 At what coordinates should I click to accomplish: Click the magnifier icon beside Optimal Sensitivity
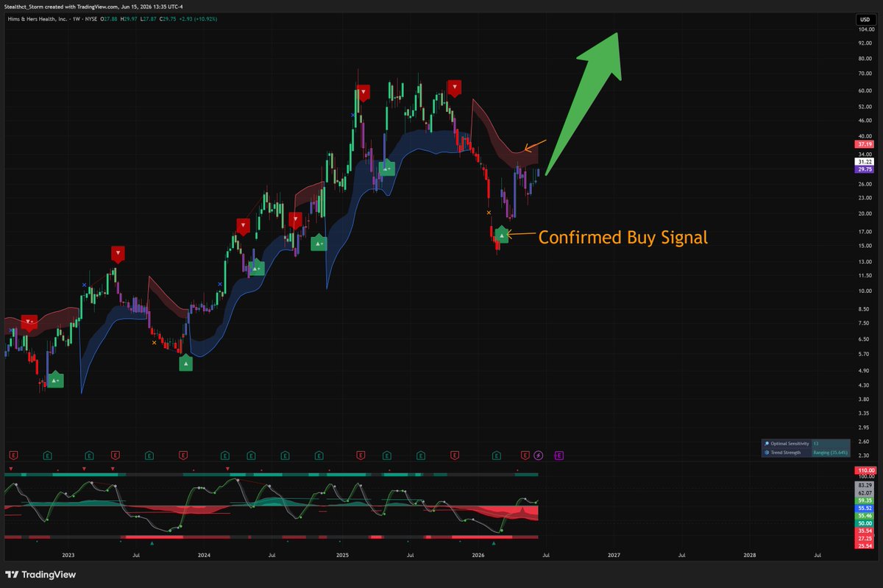[x=766, y=444]
